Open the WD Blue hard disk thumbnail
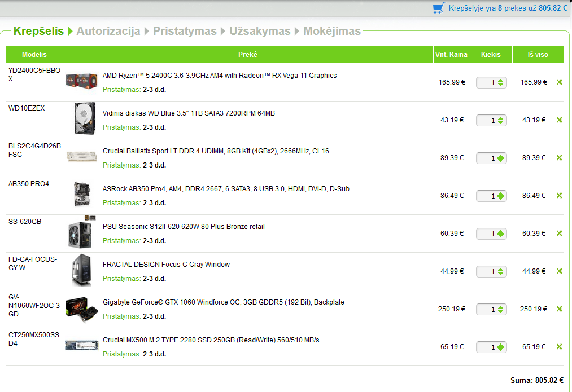The width and height of the screenshot is (572, 392). click(85, 118)
